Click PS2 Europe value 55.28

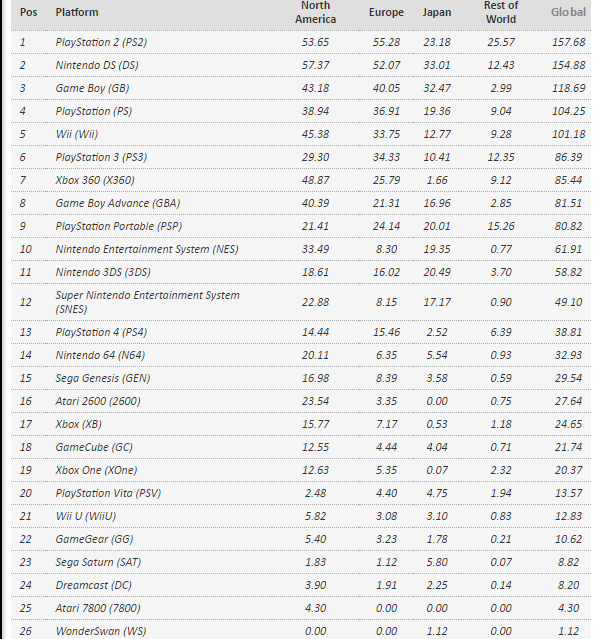tap(386, 42)
